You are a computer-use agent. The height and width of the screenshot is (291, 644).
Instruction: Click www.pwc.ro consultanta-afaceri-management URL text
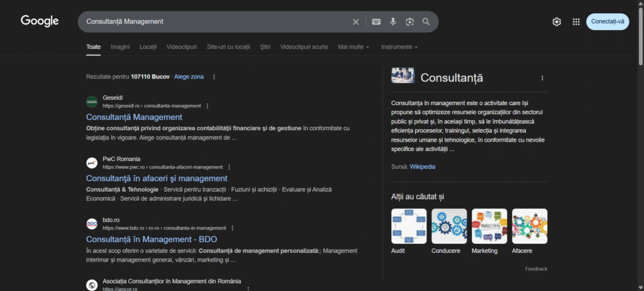click(163, 167)
